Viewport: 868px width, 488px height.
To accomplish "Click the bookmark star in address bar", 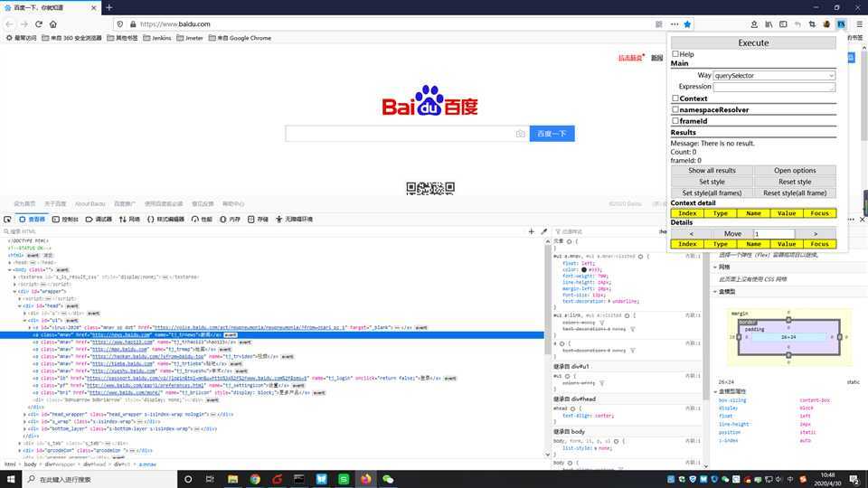I will (687, 24).
